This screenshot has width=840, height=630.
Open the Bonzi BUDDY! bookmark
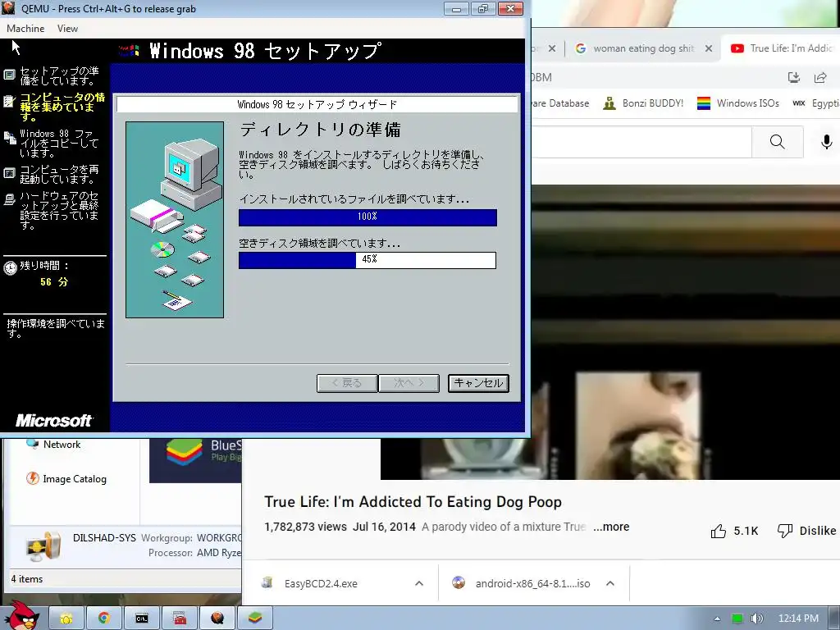[x=643, y=103]
